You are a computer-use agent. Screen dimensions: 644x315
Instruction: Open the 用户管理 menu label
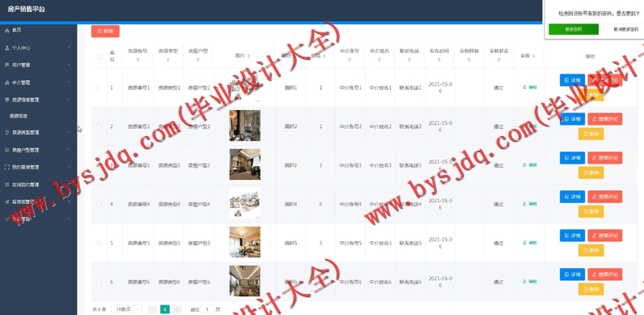(x=21, y=65)
